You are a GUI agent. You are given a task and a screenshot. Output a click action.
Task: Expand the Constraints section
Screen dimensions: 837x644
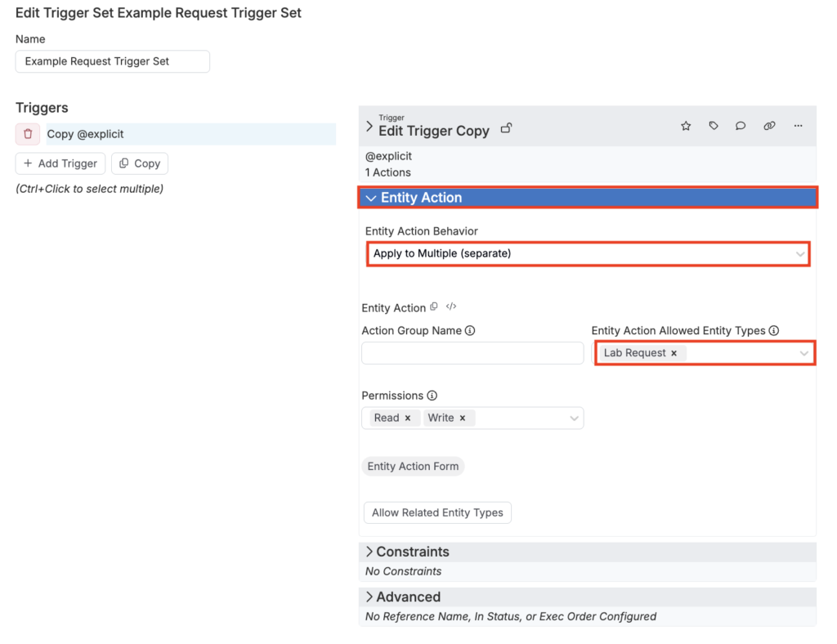tap(588, 552)
